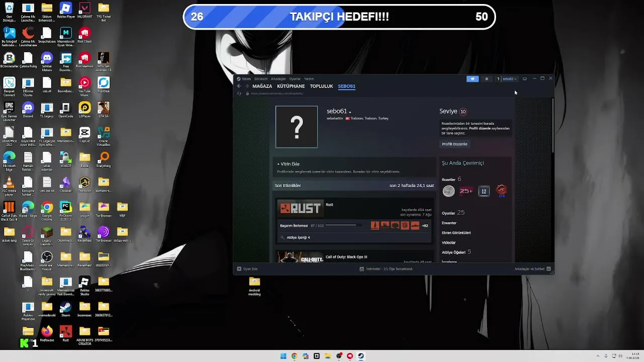Open the Windows Start button
The image size is (644, 362).
click(283, 356)
